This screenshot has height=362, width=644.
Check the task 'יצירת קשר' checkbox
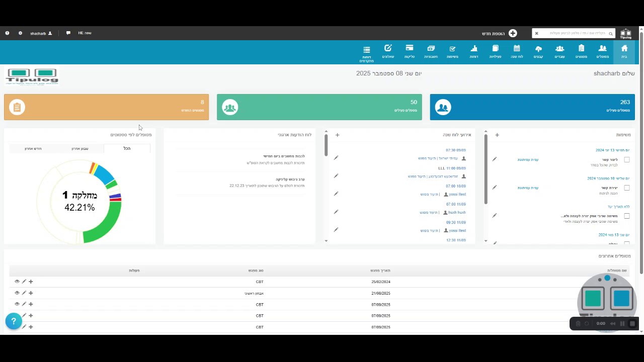click(626, 188)
